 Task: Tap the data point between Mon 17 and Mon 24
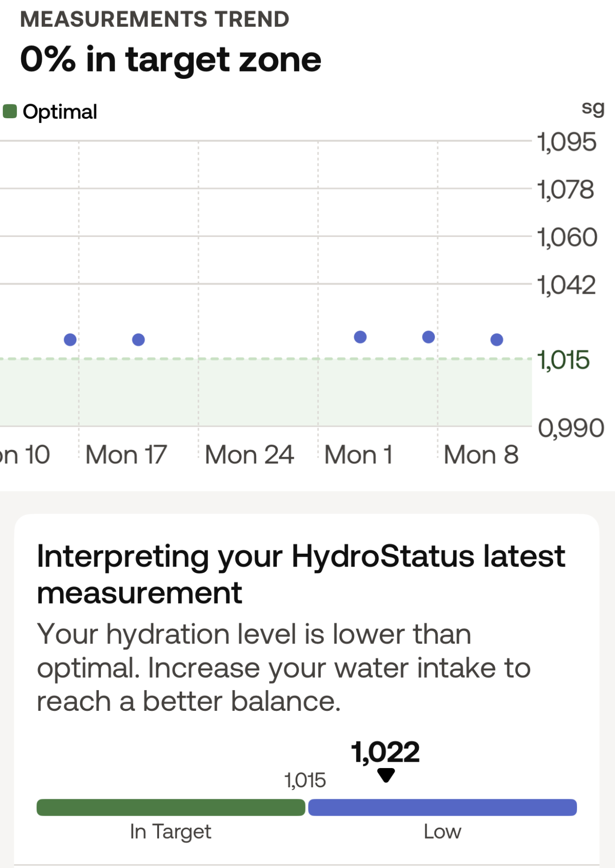138,340
